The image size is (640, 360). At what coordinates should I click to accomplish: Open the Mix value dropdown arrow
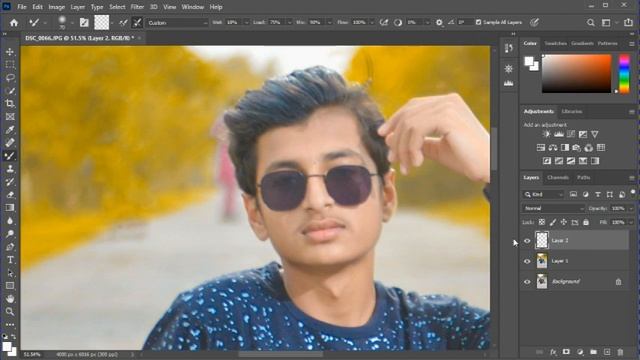click(329, 23)
